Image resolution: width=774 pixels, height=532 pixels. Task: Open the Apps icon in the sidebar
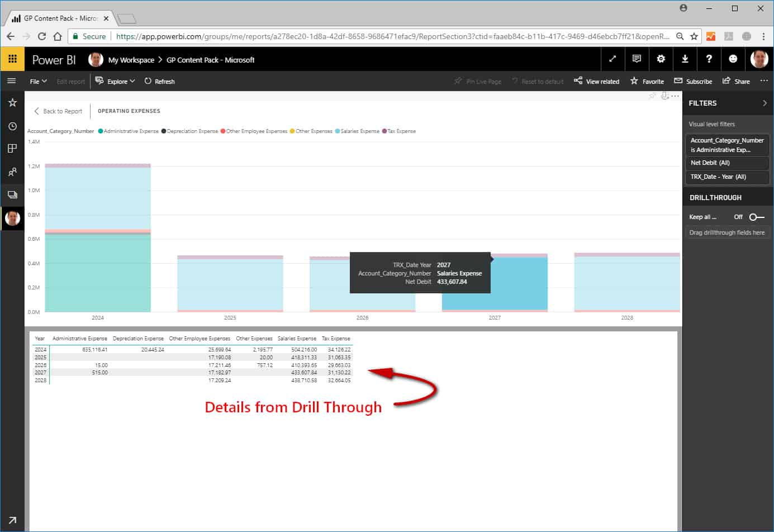pyautogui.click(x=12, y=149)
